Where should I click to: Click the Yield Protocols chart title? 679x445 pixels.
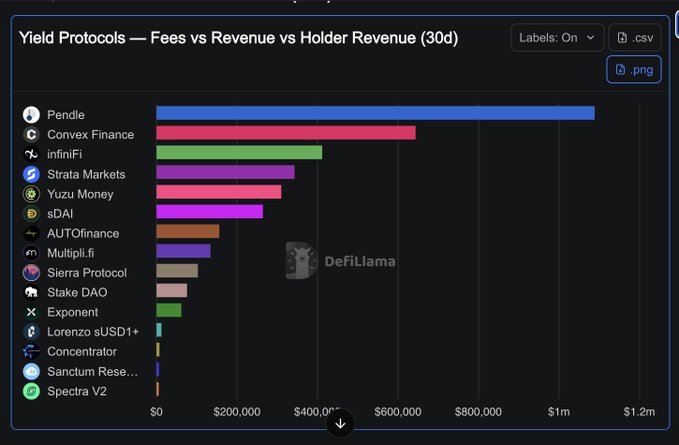[239, 38]
